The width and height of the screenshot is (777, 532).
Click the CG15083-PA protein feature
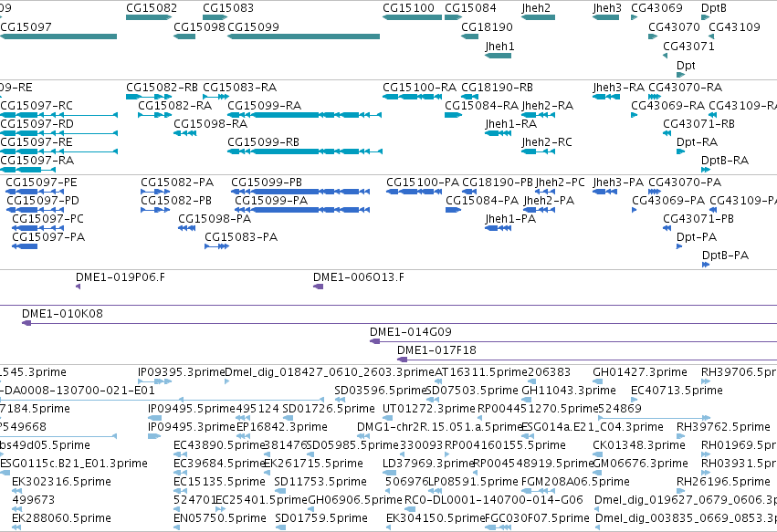tap(216, 246)
